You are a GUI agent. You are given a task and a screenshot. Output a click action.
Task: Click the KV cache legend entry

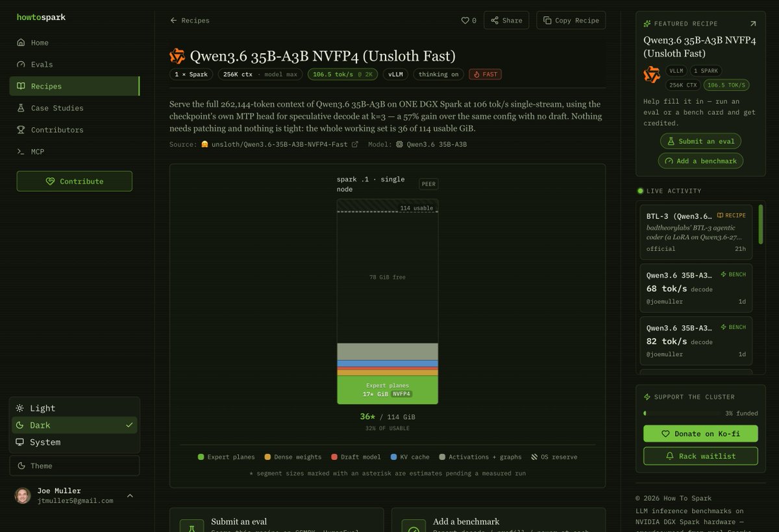point(410,457)
